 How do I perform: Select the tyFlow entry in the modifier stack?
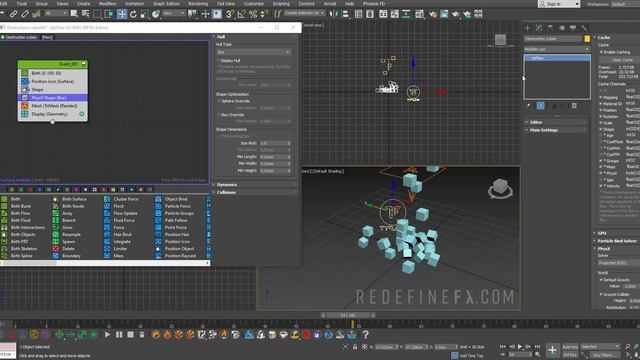pyautogui.click(x=557, y=58)
